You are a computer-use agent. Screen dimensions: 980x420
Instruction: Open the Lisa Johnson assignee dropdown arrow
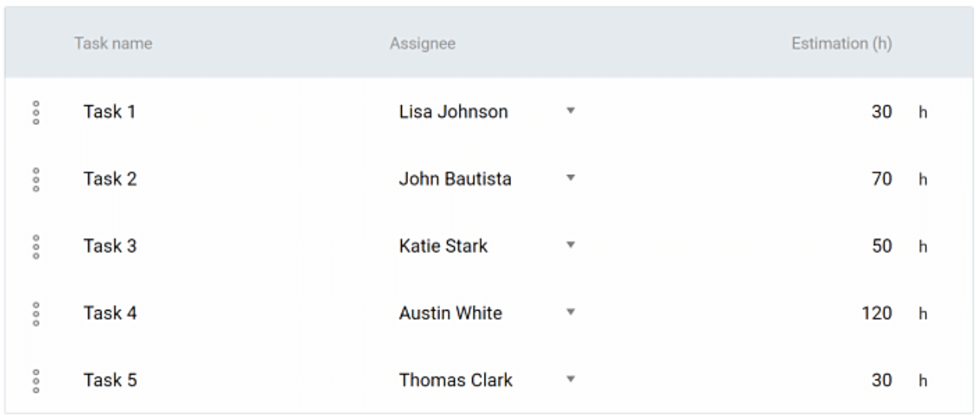tap(570, 112)
